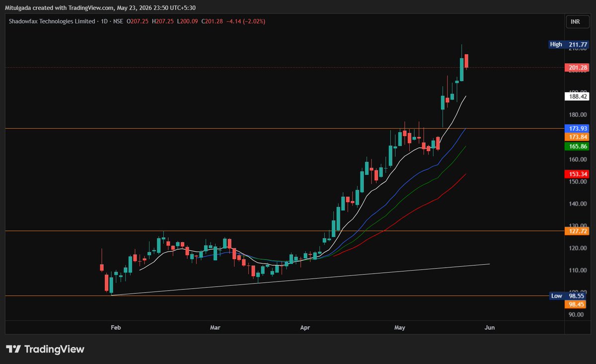Image resolution: width=596 pixels, height=364 pixels.
Task: Click the latest red candle near 201
Action: [467, 61]
